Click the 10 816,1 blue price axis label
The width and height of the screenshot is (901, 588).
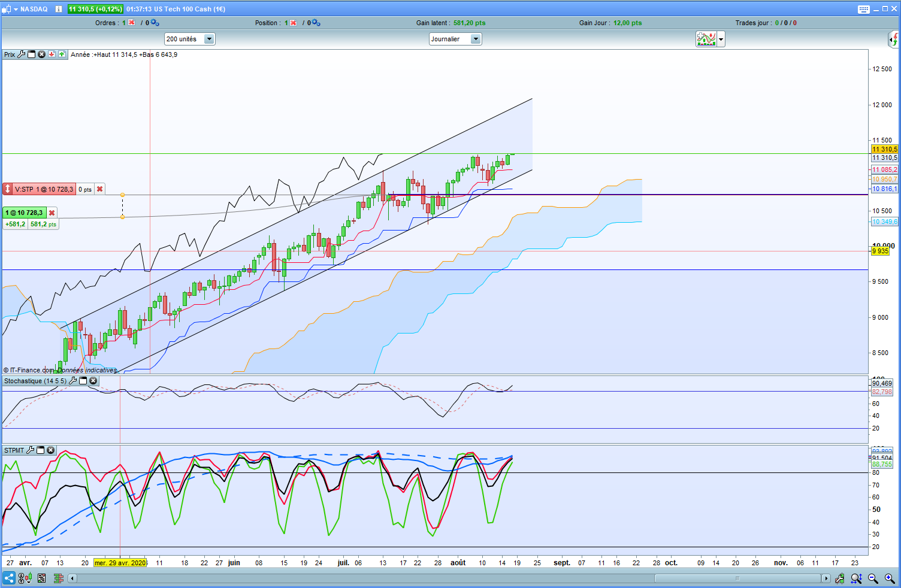click(885, 189)
